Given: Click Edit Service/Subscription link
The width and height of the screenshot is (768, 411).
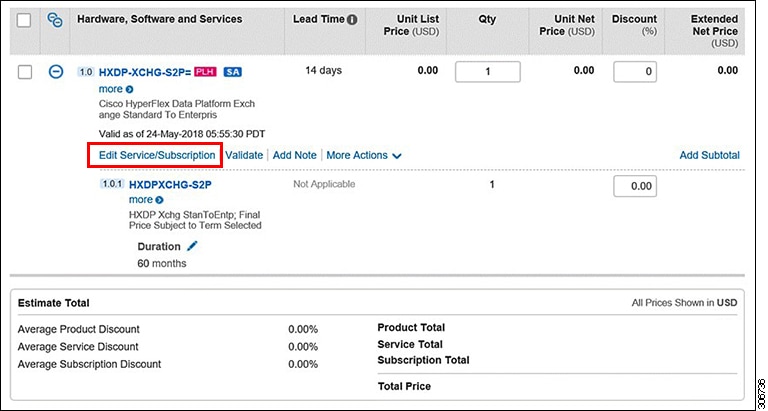Looking at the screenshot, I should [157, 155].
